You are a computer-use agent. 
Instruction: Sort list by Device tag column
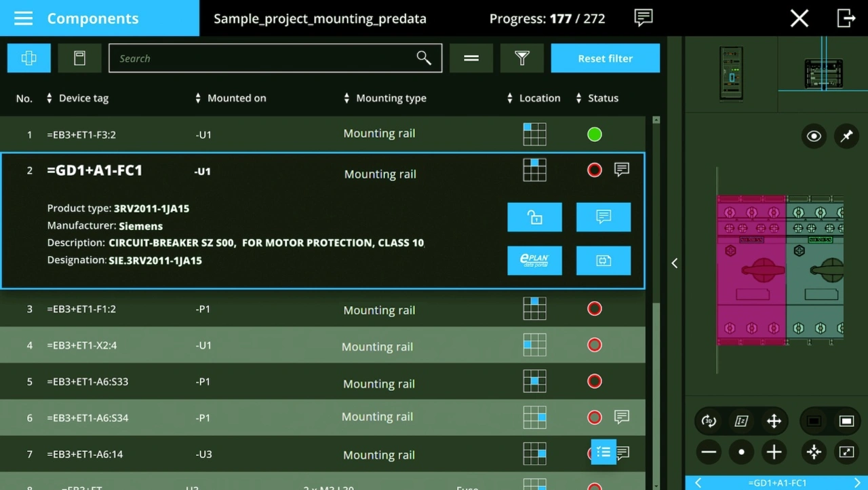pos(78,98)
